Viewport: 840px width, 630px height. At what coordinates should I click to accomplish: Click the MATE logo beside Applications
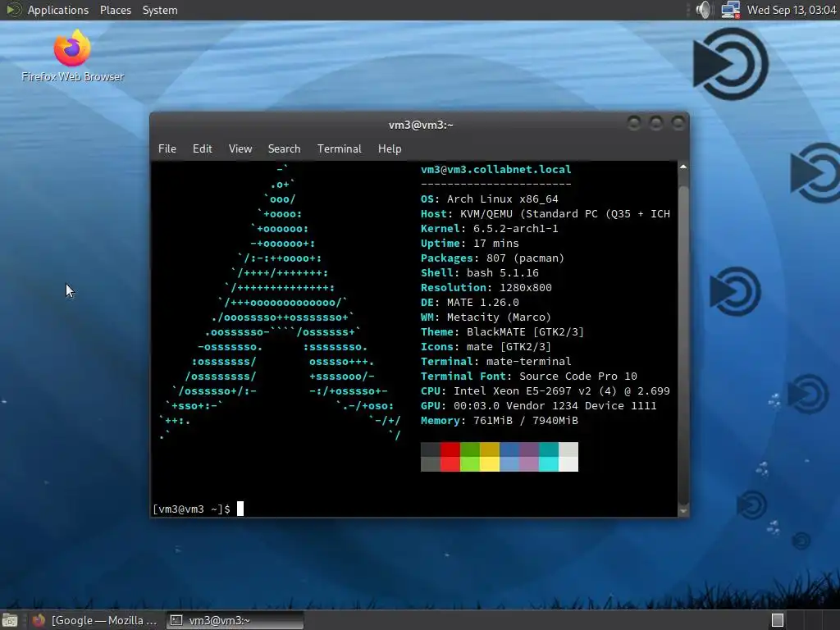(x=13, y=10)
